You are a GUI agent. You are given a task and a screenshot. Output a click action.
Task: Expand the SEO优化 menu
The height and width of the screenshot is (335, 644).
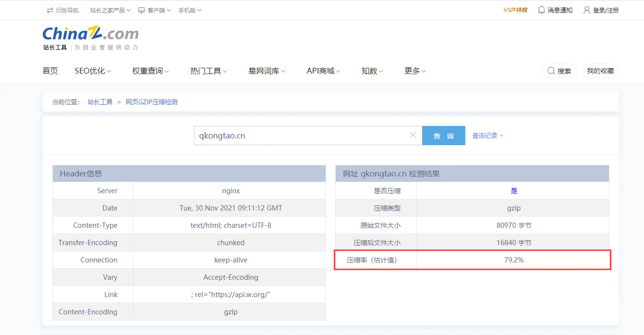[93, 71]
